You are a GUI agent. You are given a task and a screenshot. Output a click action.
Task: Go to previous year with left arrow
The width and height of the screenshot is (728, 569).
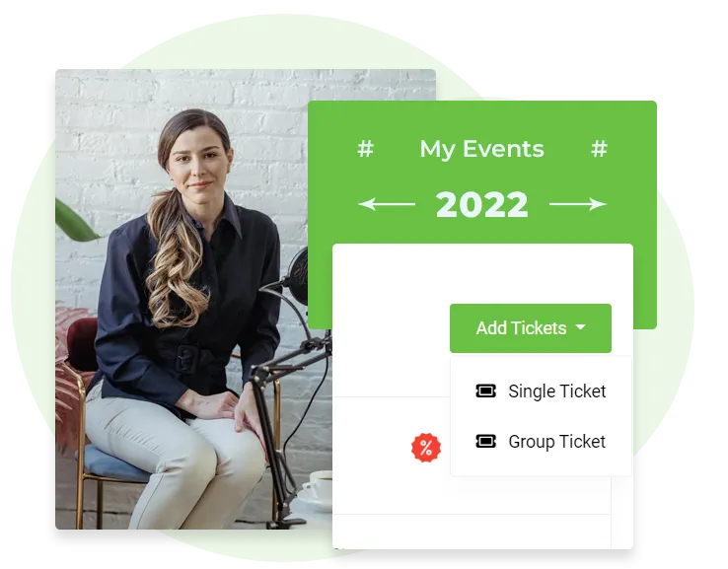[x=387, y=204]
